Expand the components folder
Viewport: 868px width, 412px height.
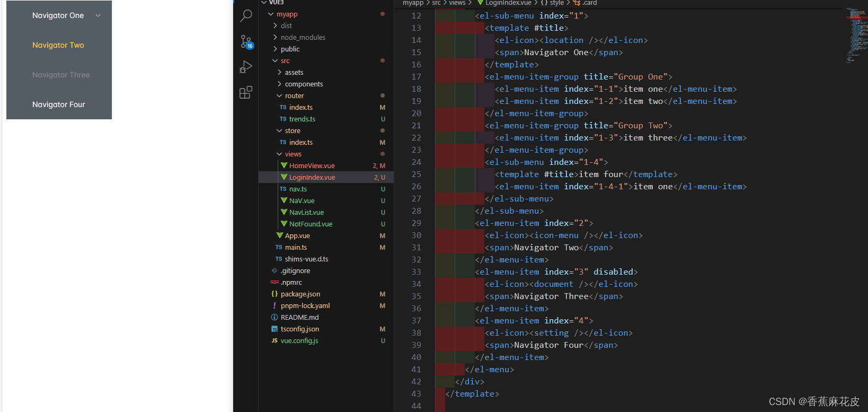click(x=279, y=84)
